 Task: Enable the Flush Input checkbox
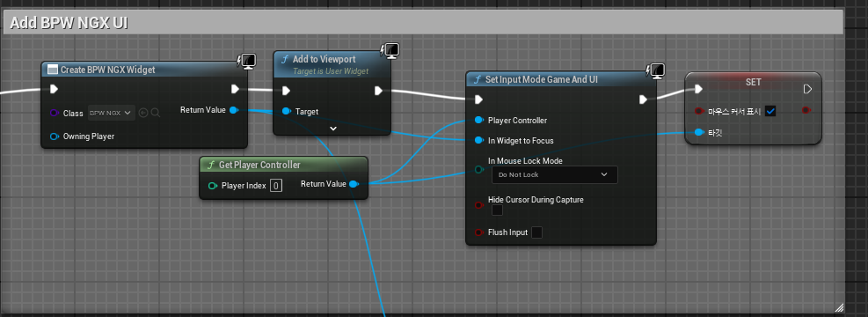(536, 232)
